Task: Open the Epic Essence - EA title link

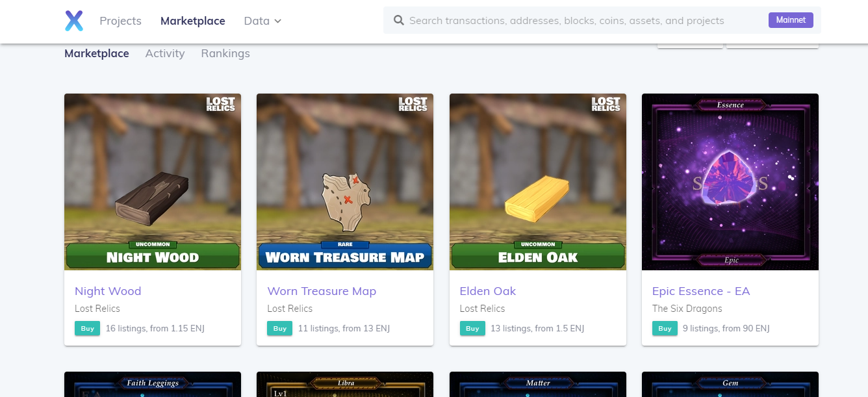Action: (x=701, y=291)
